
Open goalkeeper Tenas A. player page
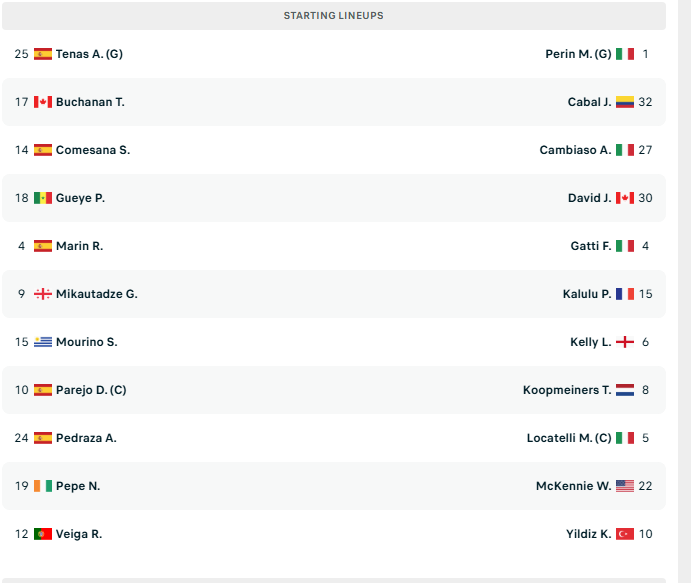89,54
